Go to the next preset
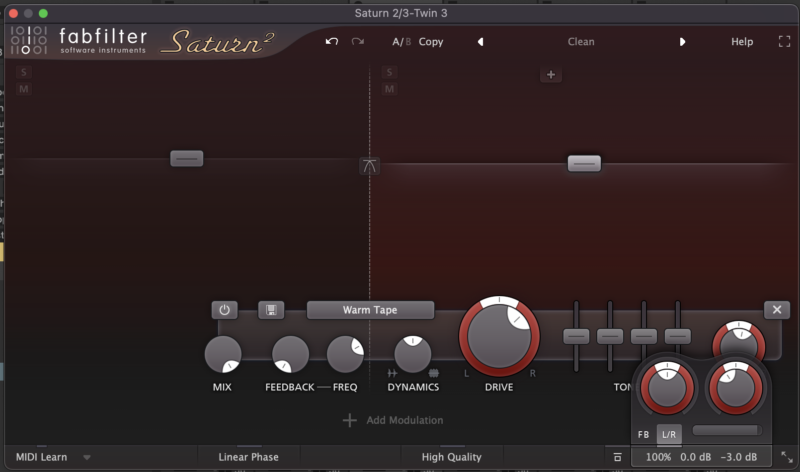This screenshot has width=800, height=472. (x=682, y=42)
